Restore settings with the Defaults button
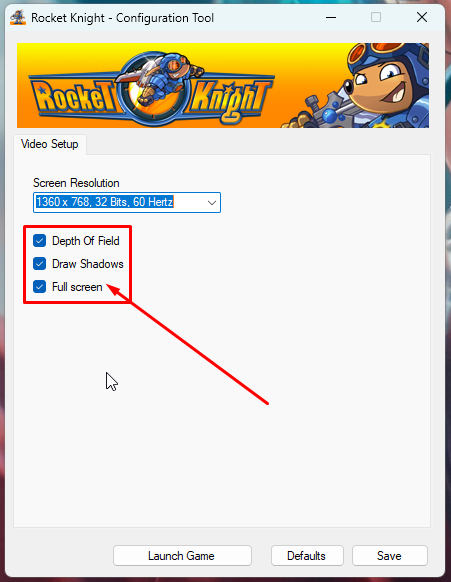The height and width of the screenshot is (582, 451). pyautogui.click(x=307, y=556)
